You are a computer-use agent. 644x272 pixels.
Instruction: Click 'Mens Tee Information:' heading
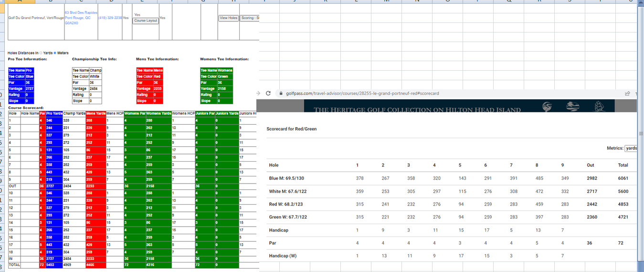pyautogui.click(x=157, y=59)
